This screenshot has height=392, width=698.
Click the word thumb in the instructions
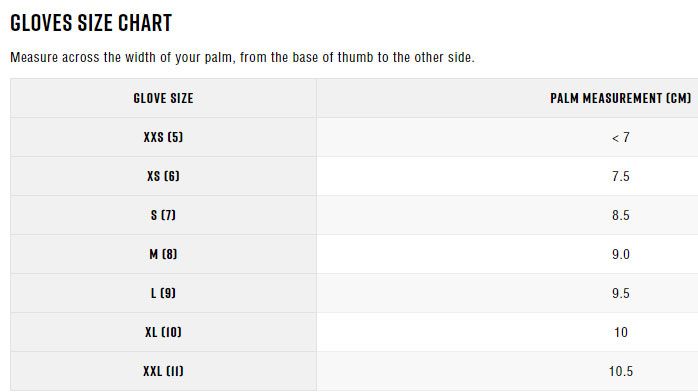[355, 57]
